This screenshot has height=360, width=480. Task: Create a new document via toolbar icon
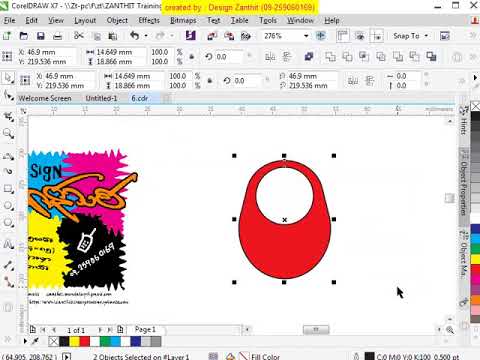click(x=7, y=36)
